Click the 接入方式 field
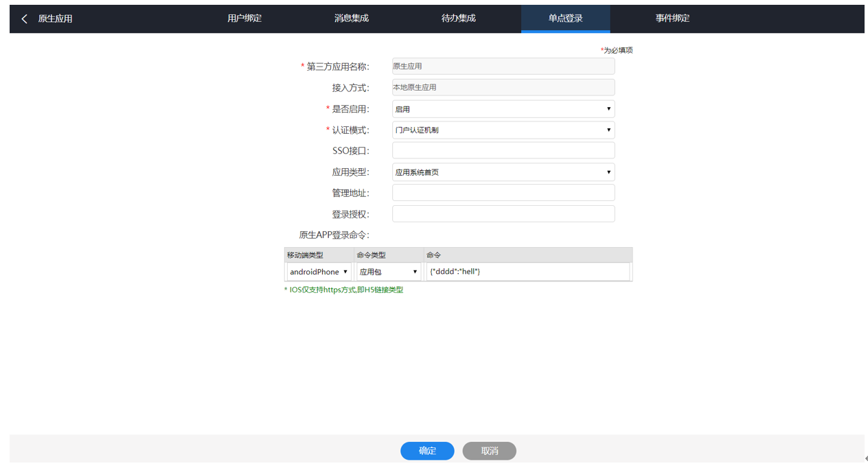Image resolution: width=868 pixels, height=468 pixels. coord(503,87)
